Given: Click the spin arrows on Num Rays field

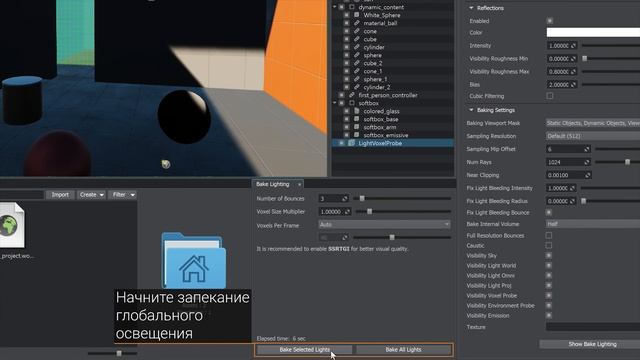Looking at the screenshot, I should coord(587,162).
